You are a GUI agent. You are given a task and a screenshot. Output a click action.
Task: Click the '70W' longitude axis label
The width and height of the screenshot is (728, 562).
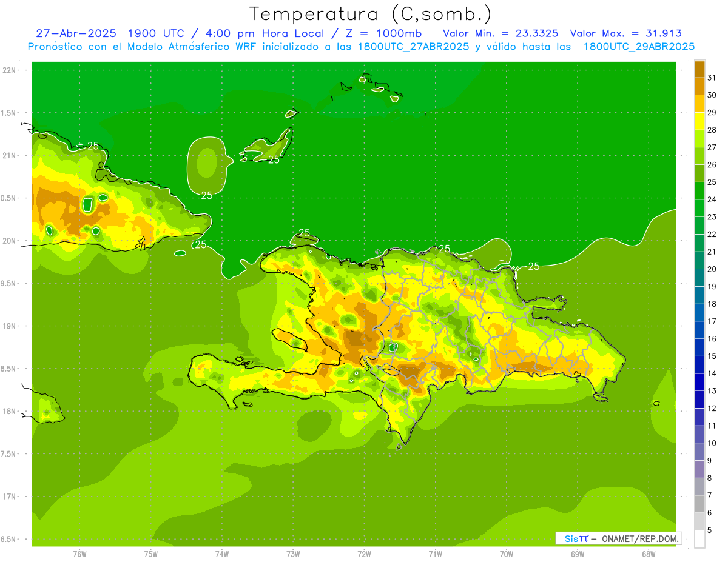507,554
